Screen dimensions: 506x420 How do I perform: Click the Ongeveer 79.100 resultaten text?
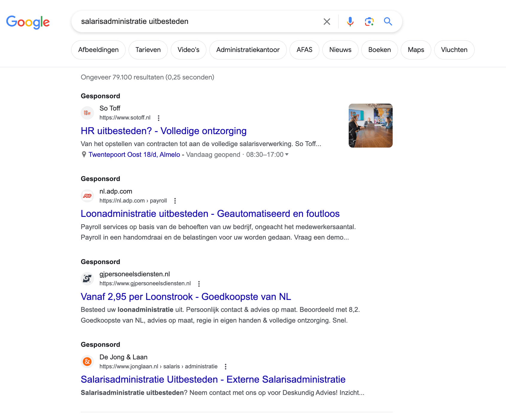pyautogui.click(x=147, y=77)
